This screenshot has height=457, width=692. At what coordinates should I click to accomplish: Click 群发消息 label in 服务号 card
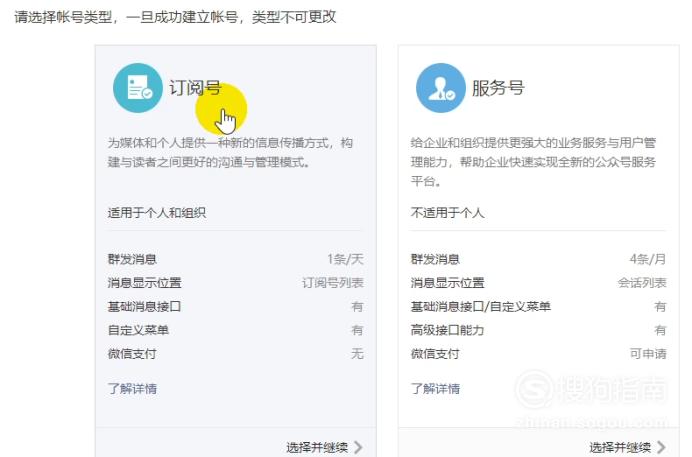tap(435, 259)
